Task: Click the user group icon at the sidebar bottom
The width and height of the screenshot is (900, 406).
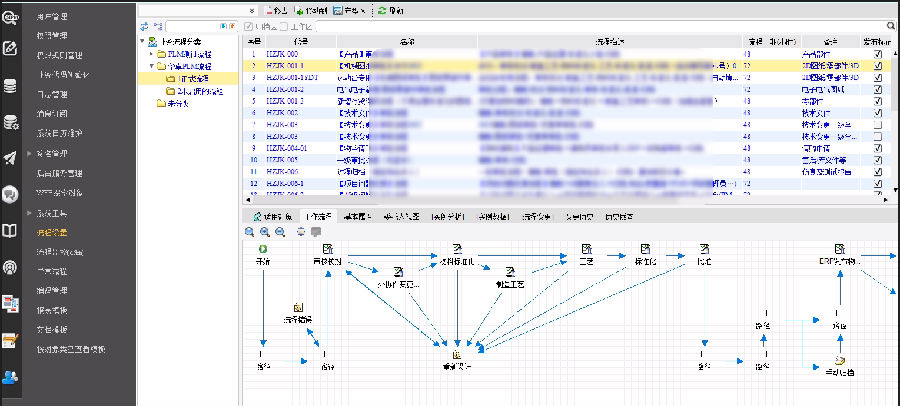Action: coord(11,377)
